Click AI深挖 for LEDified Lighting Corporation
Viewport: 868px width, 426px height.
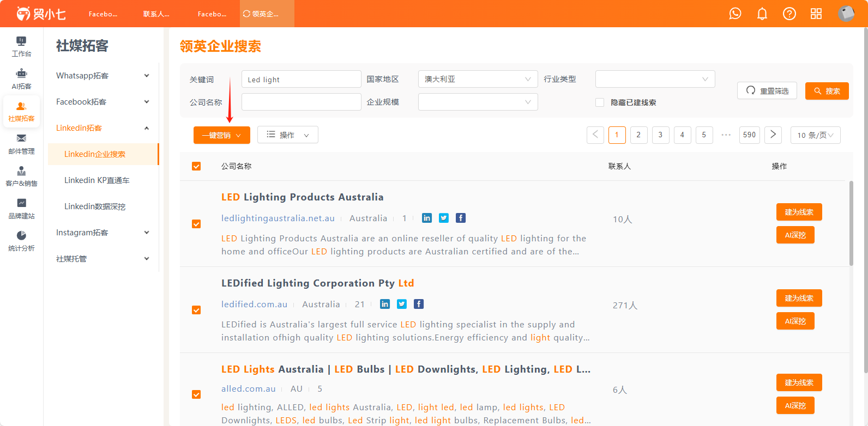click(x=795, y=321)
